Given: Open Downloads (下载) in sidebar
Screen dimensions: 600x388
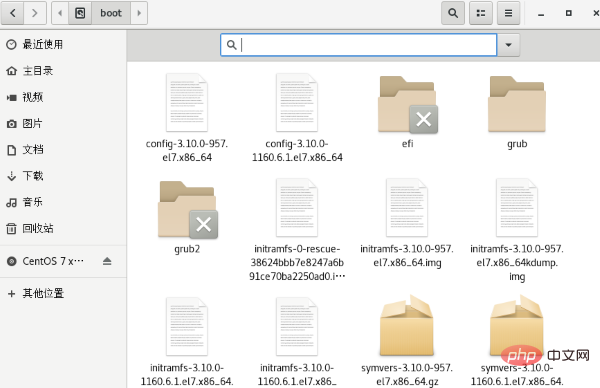Looking at the screenshot, I should (63, 176).
